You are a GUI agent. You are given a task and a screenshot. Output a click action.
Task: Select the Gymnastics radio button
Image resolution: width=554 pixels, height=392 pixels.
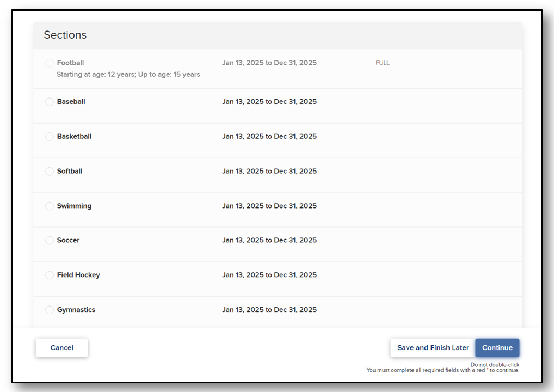50,310
